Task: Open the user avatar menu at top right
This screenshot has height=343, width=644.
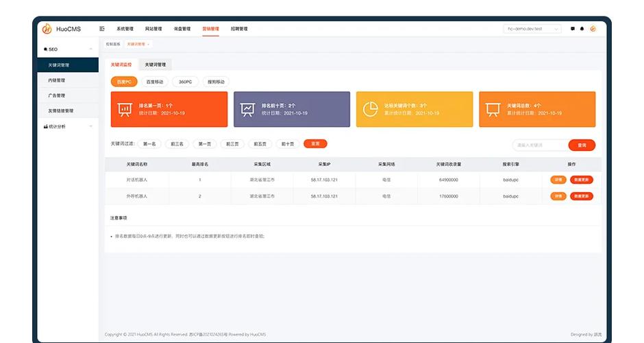Action: point(593,29)
